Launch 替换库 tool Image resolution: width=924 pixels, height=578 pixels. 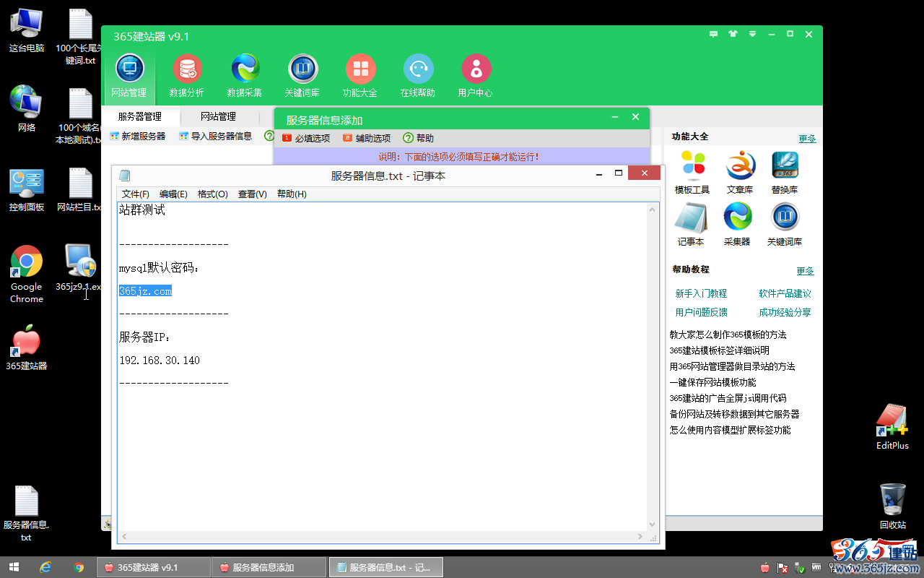tap(785, 173)
